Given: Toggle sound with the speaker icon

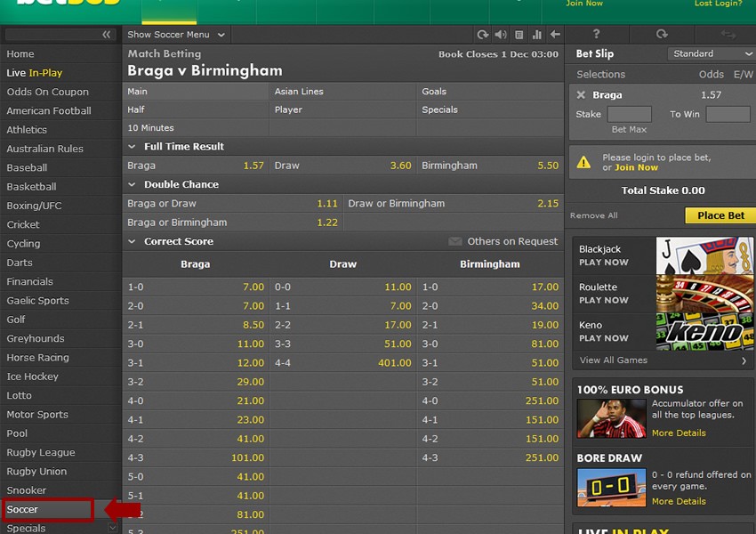Looking at the screenshot, I should point(501,34).
